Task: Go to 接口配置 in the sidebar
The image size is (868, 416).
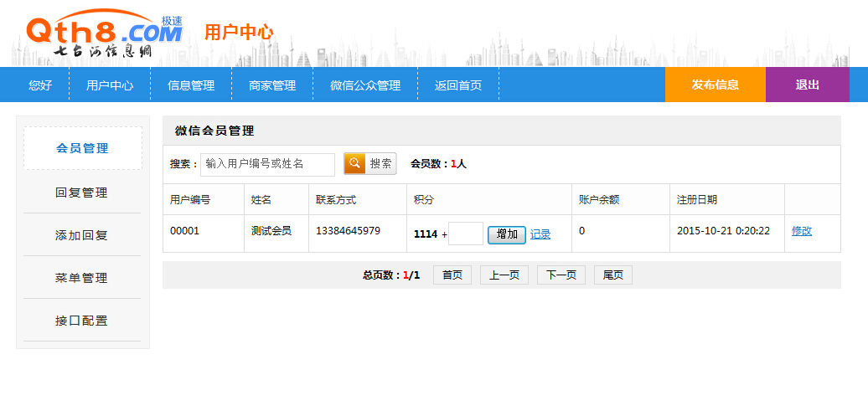Action: click(x=82, y=321)
